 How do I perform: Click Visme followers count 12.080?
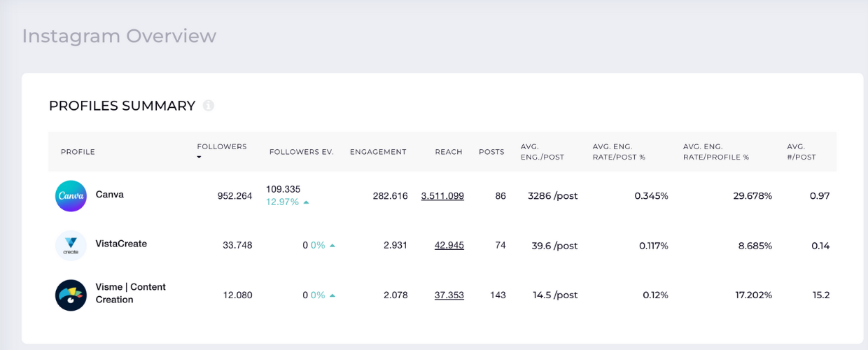[x=237, y=295]
